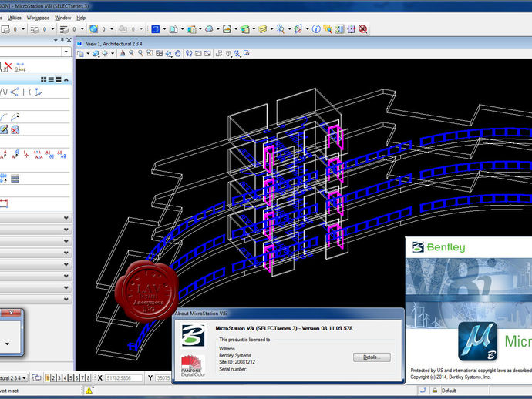Image resolution: width=532 pixels, height=399 pixels.
Task: Switch task panel to list layout
Action: point(51,79)
